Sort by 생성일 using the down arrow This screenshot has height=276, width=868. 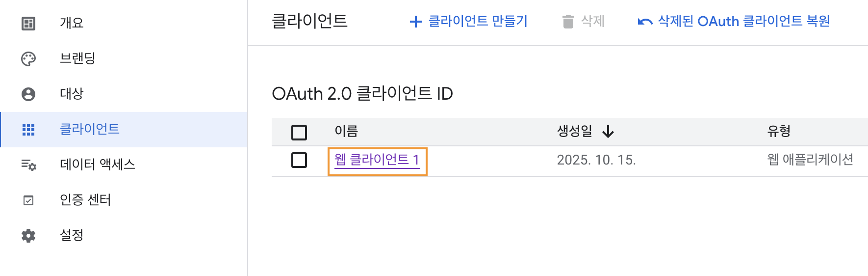tap(608, 131)
